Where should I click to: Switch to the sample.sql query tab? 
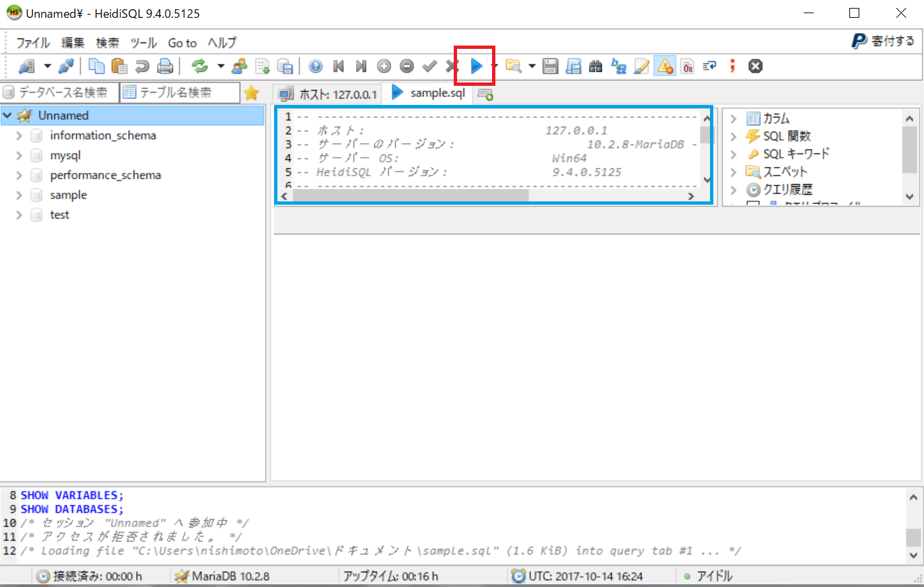tap(429, 93)
